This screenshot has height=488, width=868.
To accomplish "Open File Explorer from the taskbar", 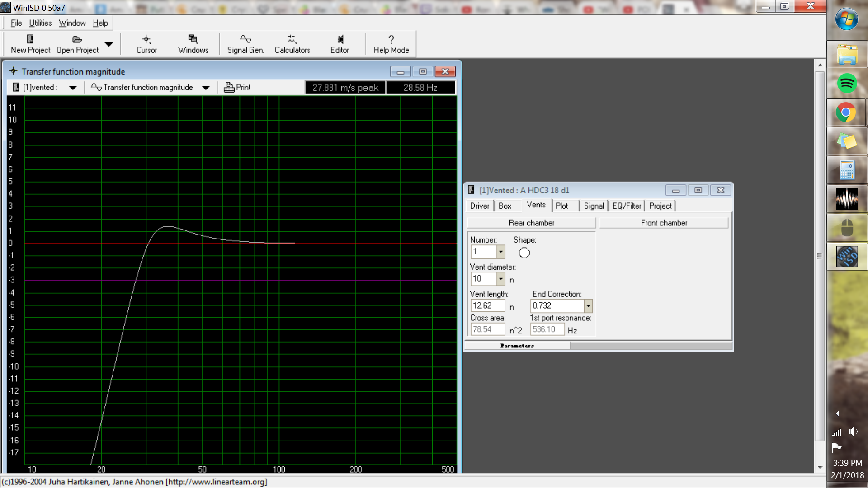I will coord(847,55).
